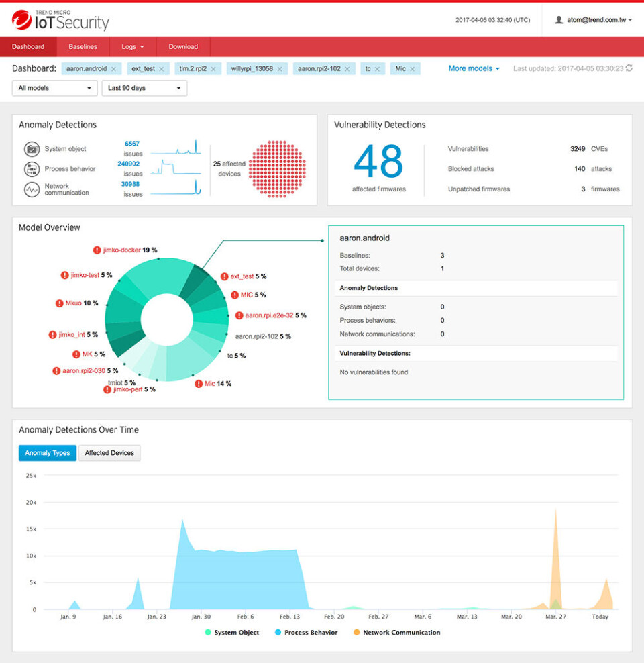The image size is (644, 663).
Task: Click the Network communication anomaly icon
Action: 32,189
